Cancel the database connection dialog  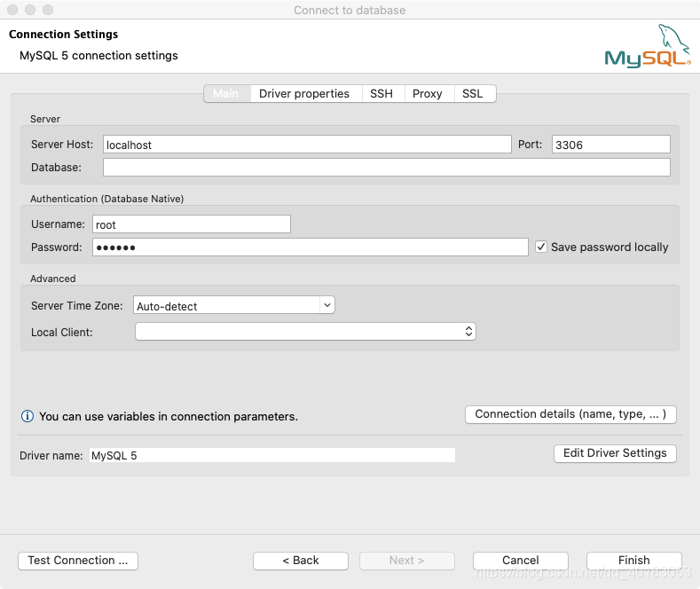click(x=521, y=561)
